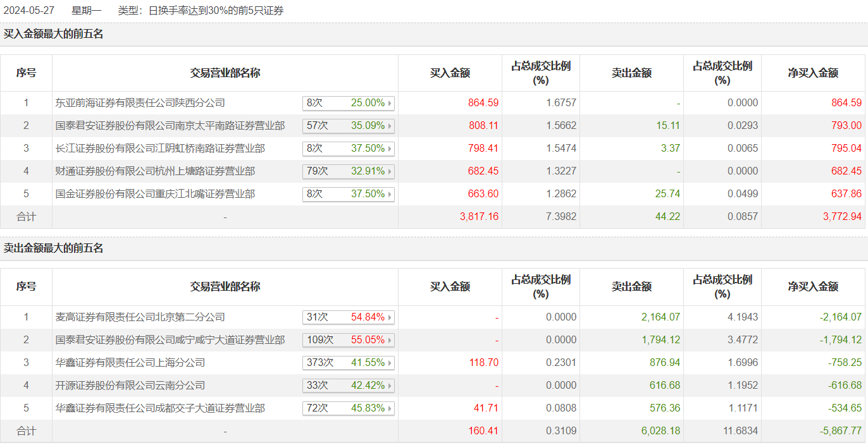This screenshot has width=868, height=445.
Task: Open 国泰君安南京太平南路证券营业部 link
Action: point(170,126)
